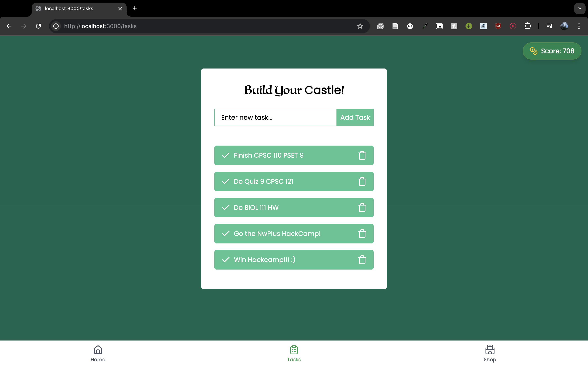Open a new browser tab
Image resolution: width=588 pixels, height=367 pixels.
point(135,9)
